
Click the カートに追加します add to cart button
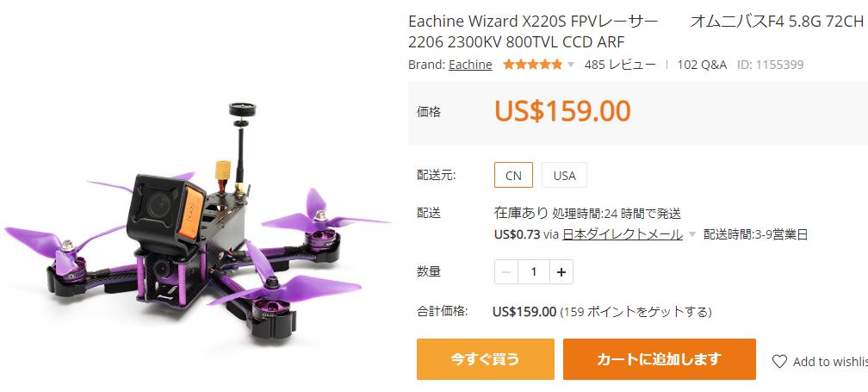(660, 359)
